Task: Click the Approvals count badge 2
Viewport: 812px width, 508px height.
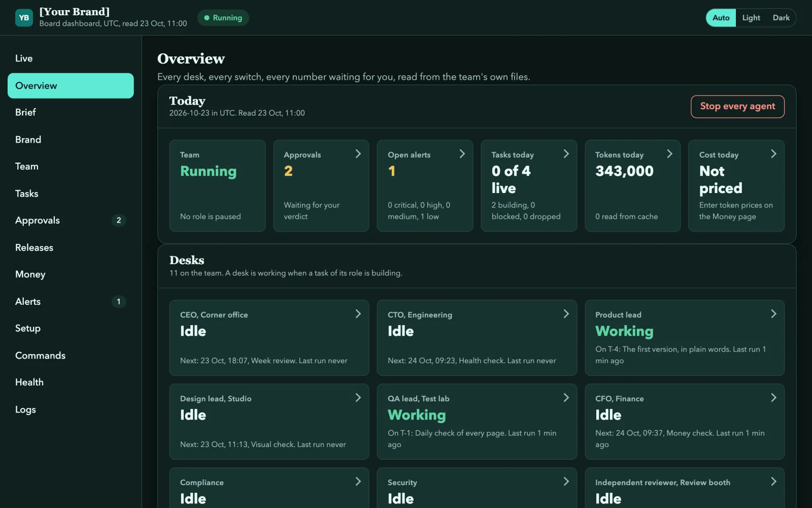Action: (119, 220)
